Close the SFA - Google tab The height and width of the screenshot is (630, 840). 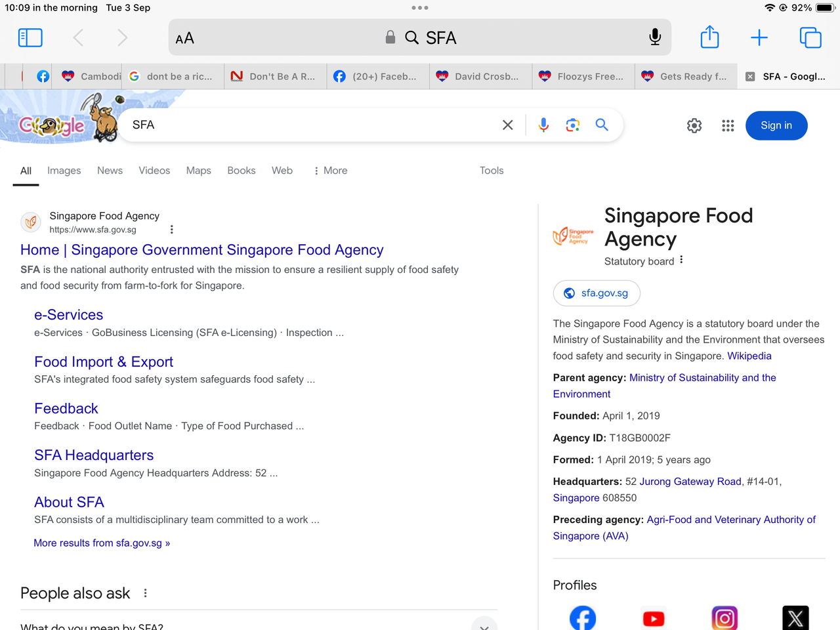coord(750,76)
